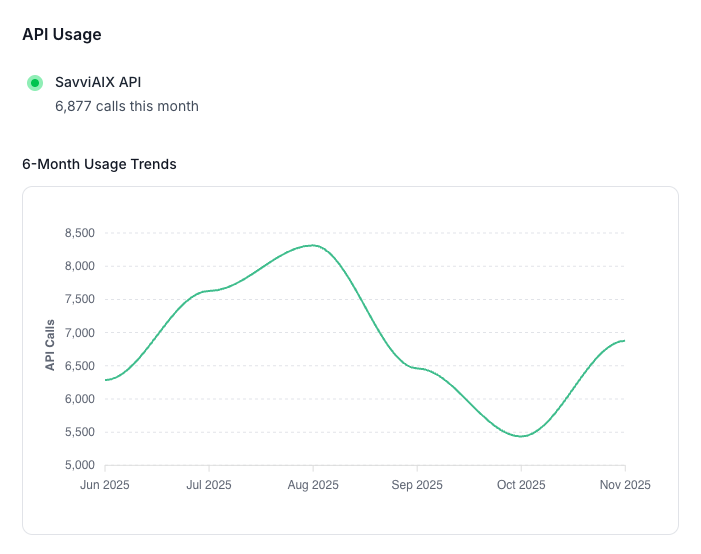This screenshot has width=701, height=554.
Task: Select the Aug 2025 axis label
Action: [313, 485]
